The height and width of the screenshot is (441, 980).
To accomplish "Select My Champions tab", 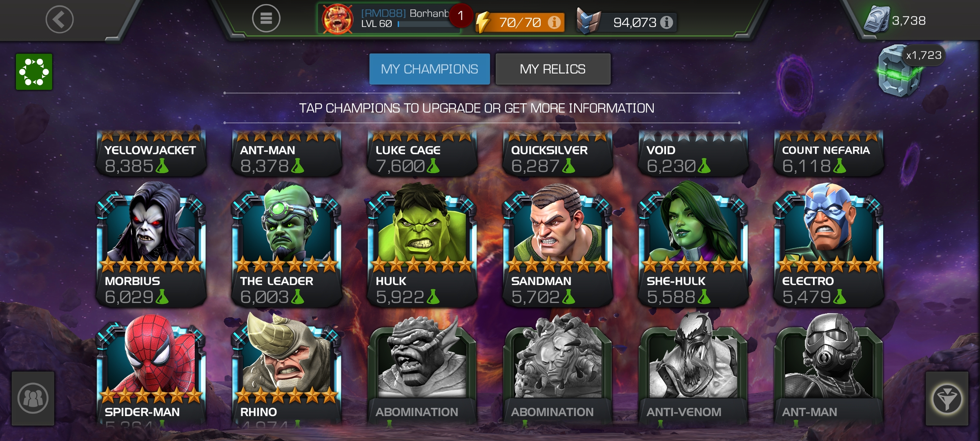I will click(430, 69).
